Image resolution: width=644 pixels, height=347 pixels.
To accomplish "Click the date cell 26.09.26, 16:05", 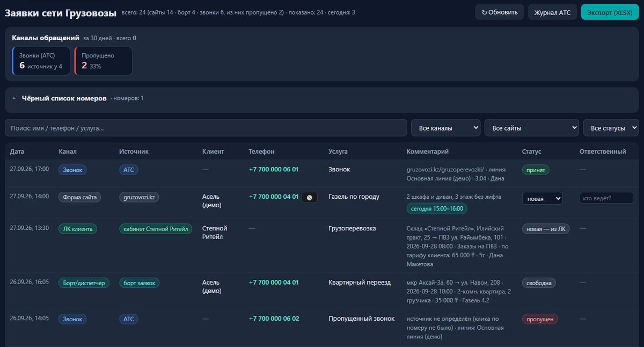I will [x=29, y=283].
